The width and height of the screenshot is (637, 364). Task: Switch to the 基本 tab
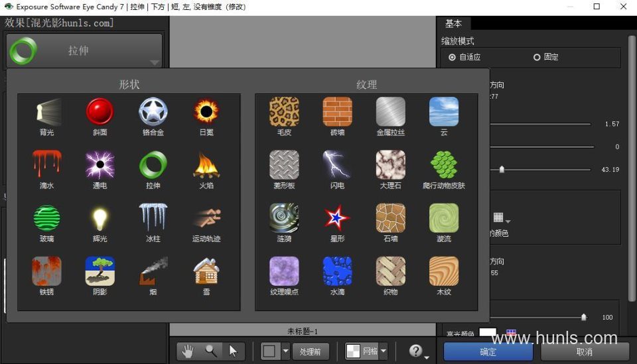pyautogui.click(x=453, y=23)
